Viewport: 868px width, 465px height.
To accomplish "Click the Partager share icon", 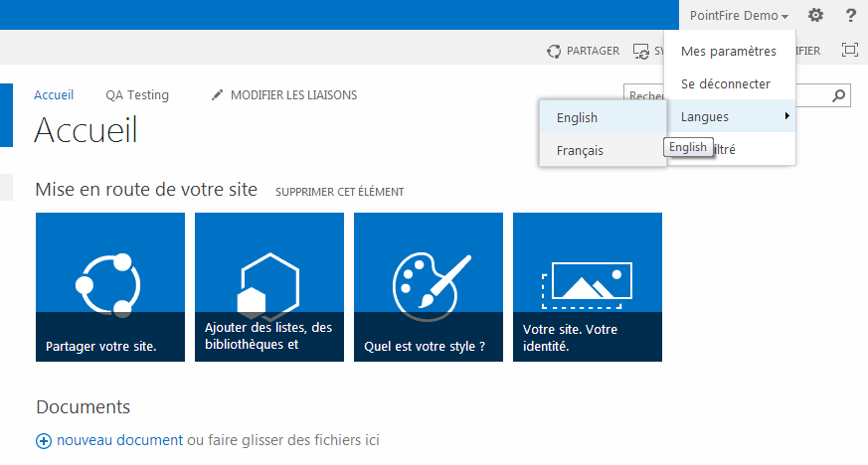I will tap(554, 51).
